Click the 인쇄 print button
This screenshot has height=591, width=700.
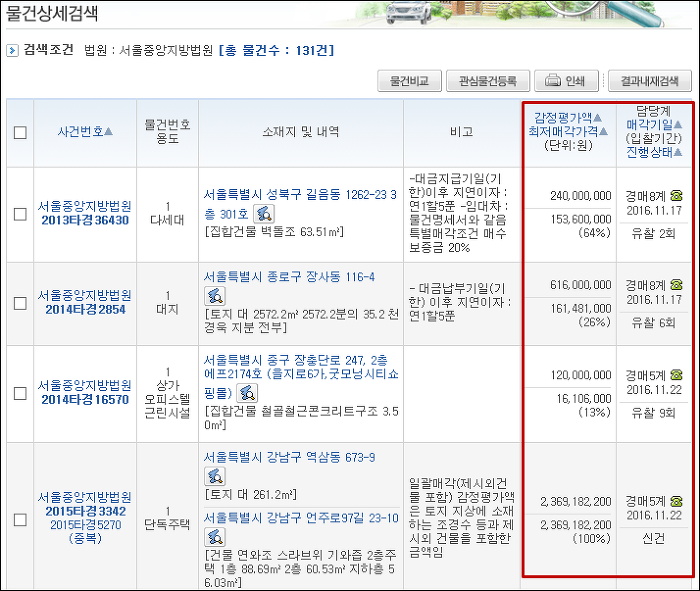(x=566, y=81)
